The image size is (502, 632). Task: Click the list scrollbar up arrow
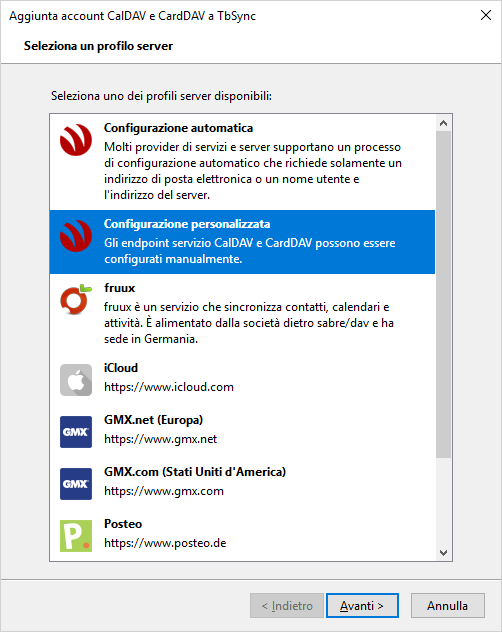pos(444,123)
